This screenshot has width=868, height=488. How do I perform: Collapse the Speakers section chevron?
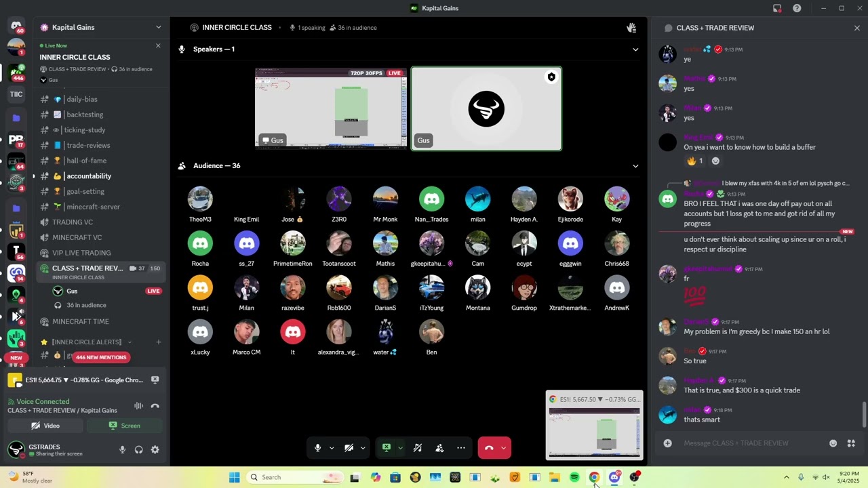[635, 49]
